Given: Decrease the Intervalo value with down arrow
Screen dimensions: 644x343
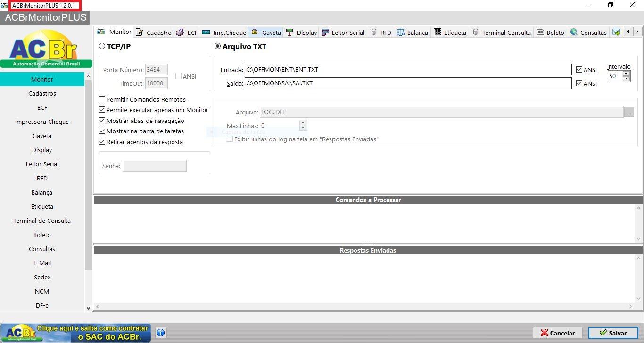Looking at the screenshot, I should 626,78.
